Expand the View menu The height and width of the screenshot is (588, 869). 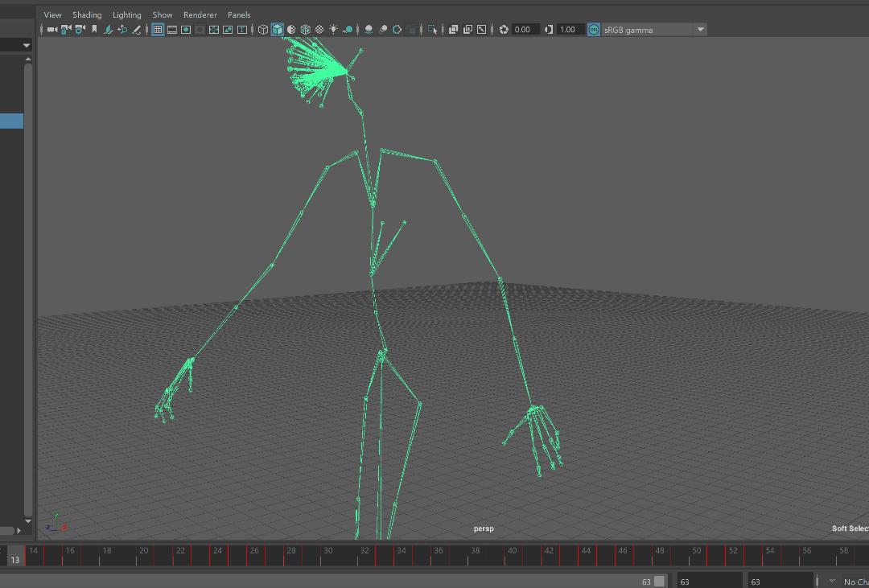(x=52, y=14)
